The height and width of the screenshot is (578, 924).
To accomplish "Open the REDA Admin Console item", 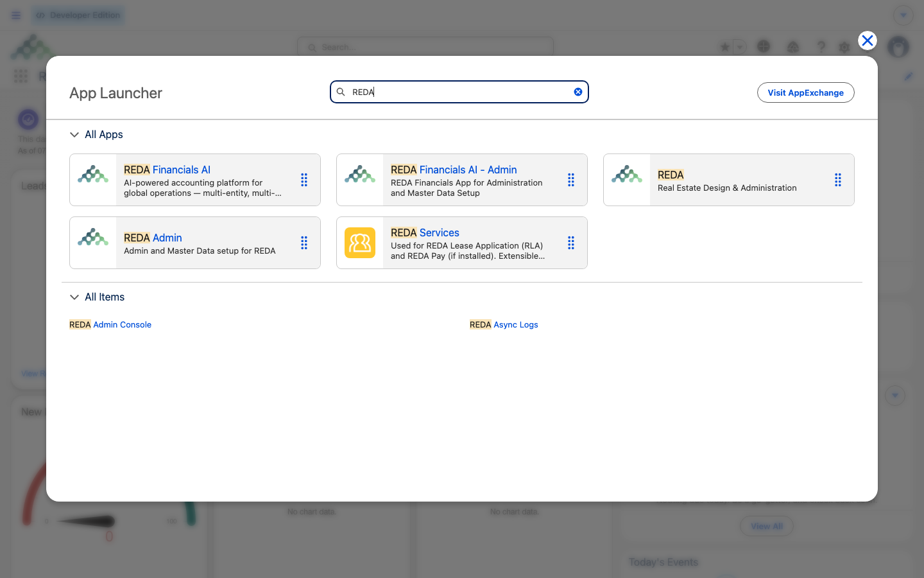I will pyautogui.click(x=110, y=325).
